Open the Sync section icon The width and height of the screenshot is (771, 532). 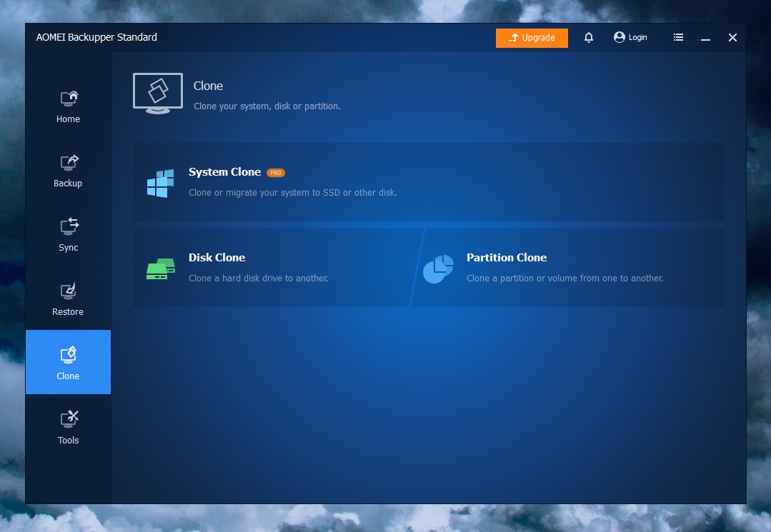[x=69, y=226]
